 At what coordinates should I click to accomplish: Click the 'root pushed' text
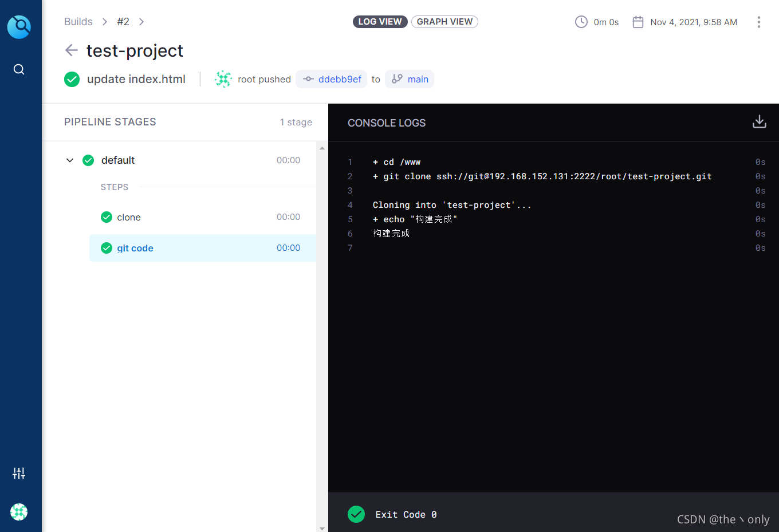coord(264,79)
